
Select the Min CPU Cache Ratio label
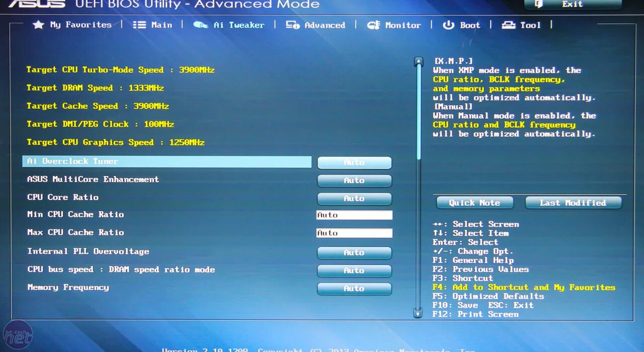coord(75,215)
